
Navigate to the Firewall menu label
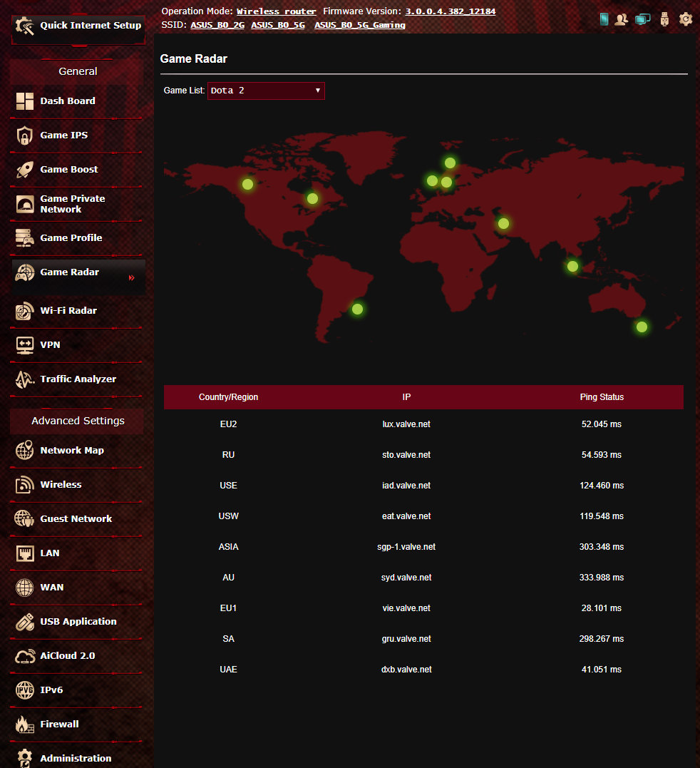(59, 724)
